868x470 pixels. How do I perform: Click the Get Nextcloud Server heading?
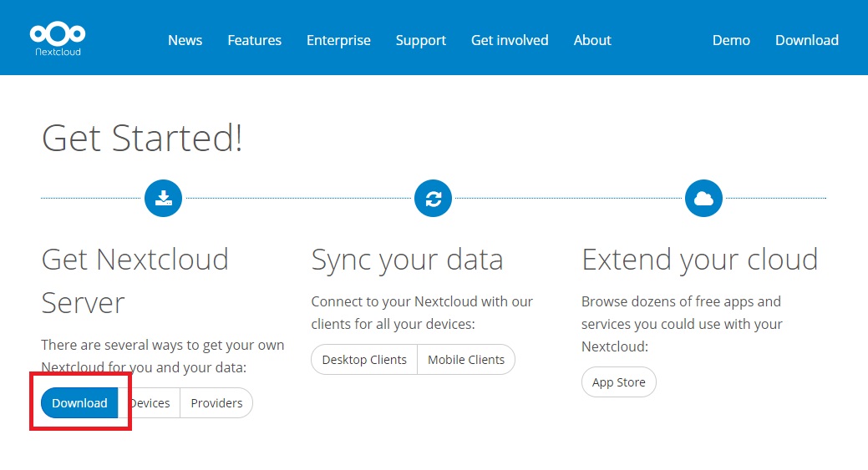(x=135, y=280)
